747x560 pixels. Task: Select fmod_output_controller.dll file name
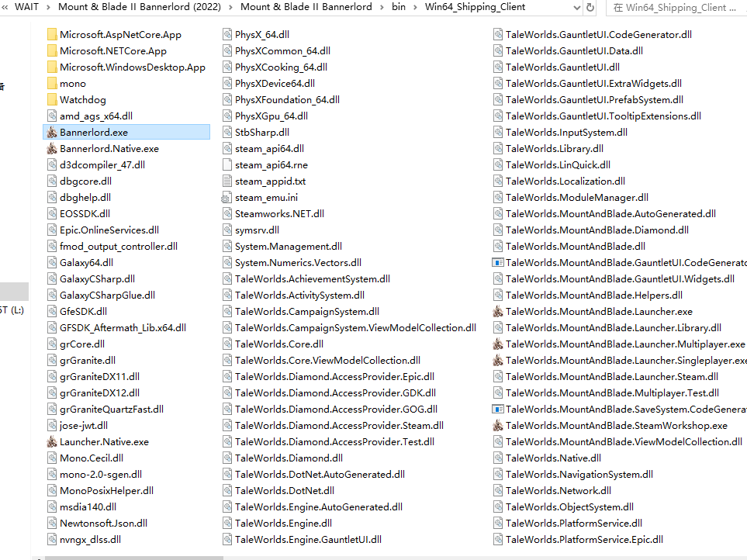[x=119, y=246]
